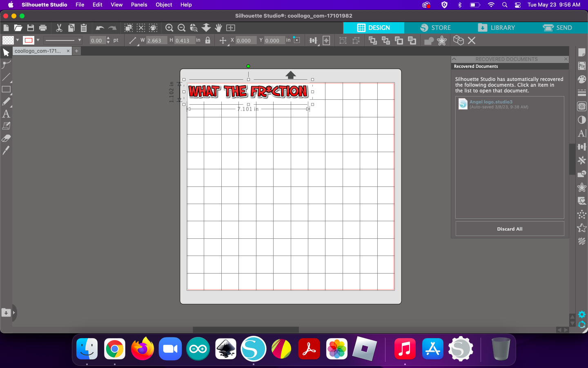588x368 pixels.
Task: Open the line style dropdown
Action: [x=63, y=40]
